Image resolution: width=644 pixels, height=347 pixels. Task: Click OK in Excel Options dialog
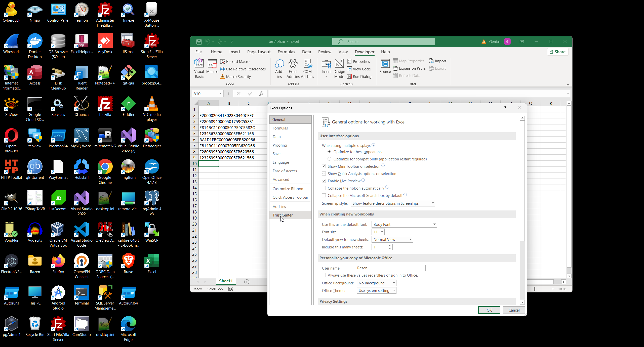(x=489, y=310)
